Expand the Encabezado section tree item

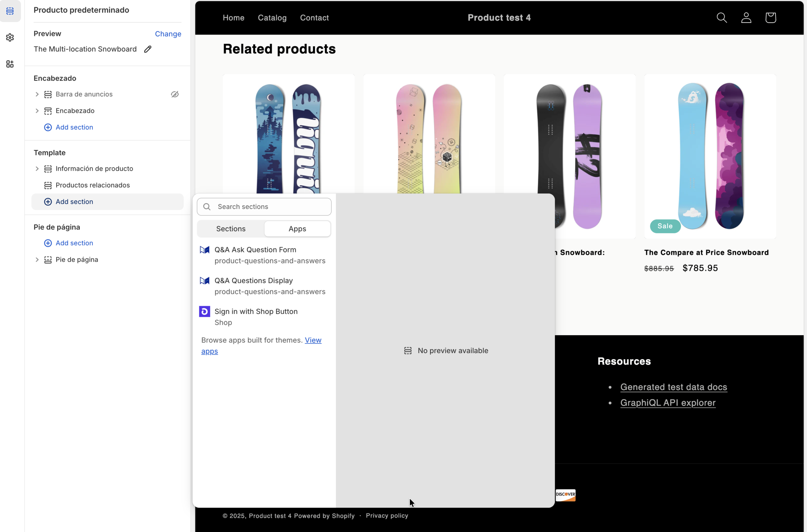click(x=37, y=111)
